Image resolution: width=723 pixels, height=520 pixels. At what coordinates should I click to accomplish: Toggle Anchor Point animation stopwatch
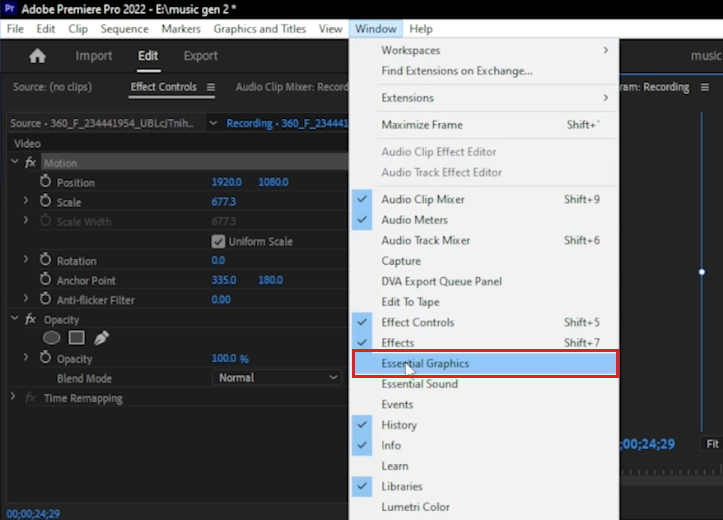point(45,279)
